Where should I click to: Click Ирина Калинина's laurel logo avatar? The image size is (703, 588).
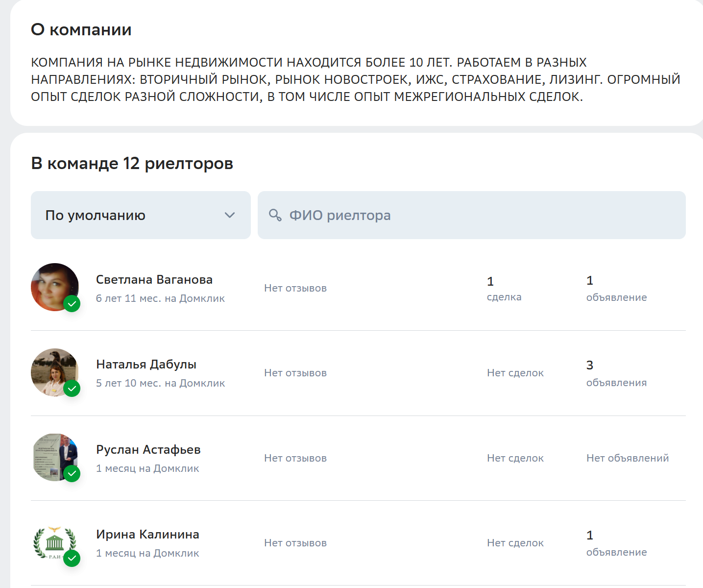[x=53, y=540]
